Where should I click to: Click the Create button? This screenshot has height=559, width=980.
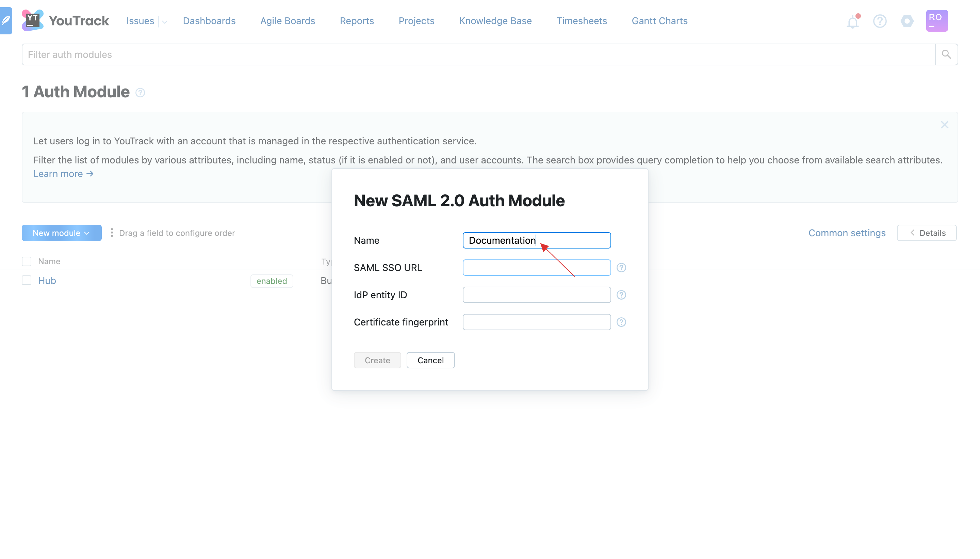[x=378, y=360]
